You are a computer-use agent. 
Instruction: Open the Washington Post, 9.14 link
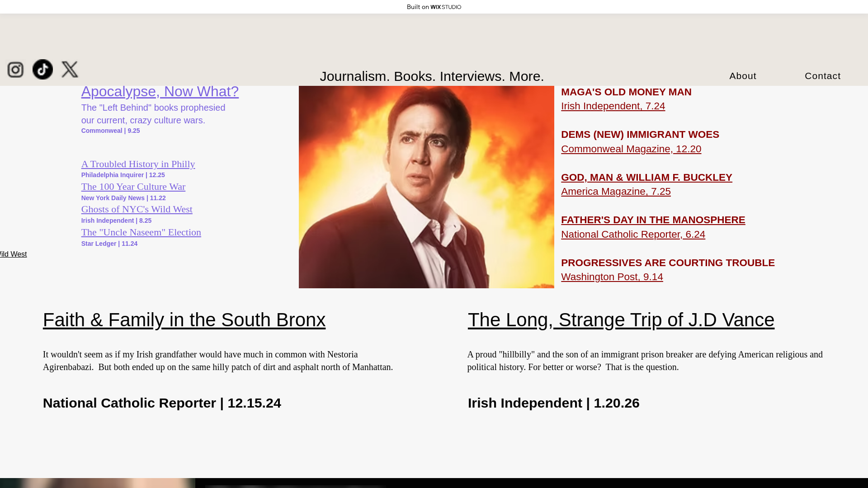(x=612, y=277)
